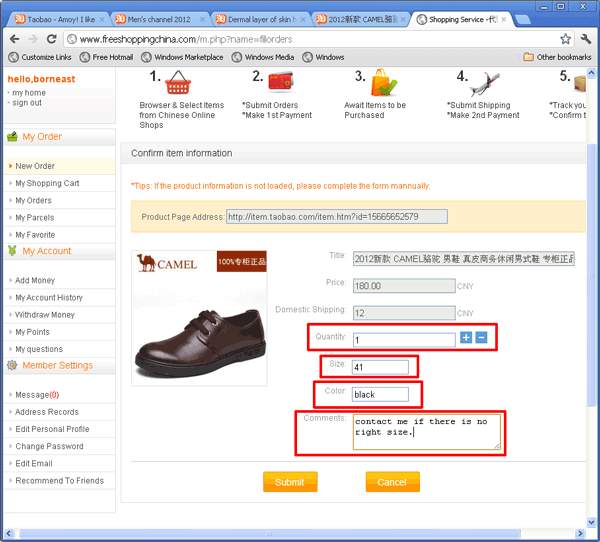Click the Product Page Address field
Screen dimensions: 600x542
(337, 217)
